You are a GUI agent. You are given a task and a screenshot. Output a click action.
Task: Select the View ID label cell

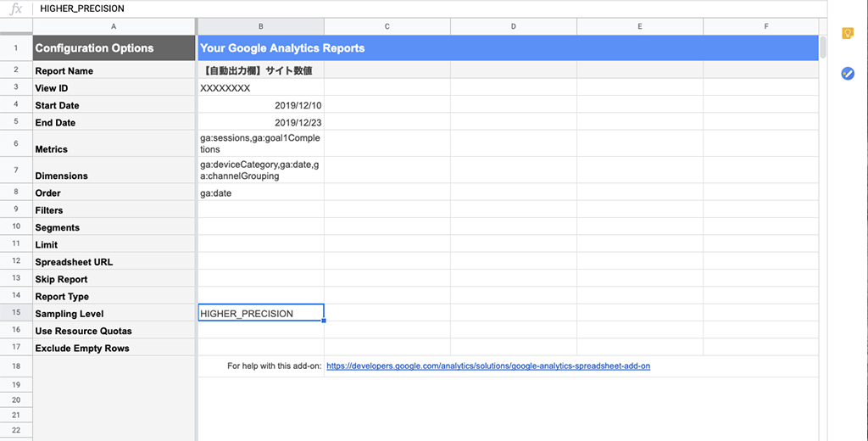coord(114,87)
